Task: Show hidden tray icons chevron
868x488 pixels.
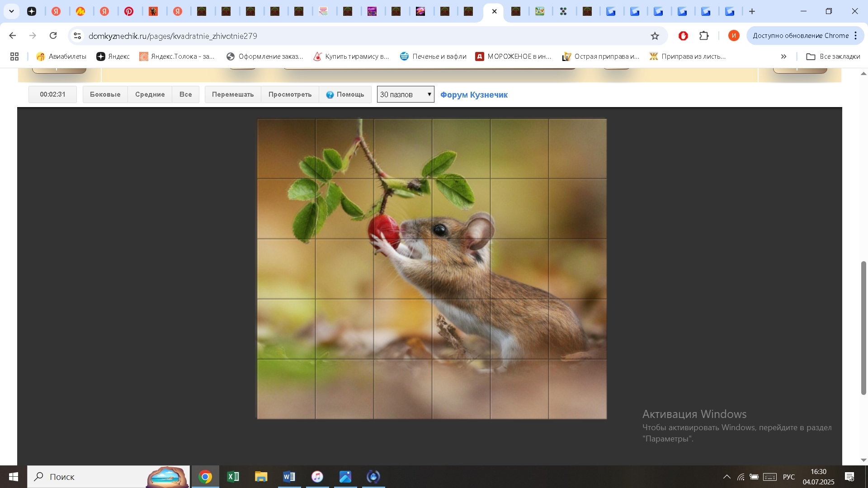Action: [x=727, y=477]
